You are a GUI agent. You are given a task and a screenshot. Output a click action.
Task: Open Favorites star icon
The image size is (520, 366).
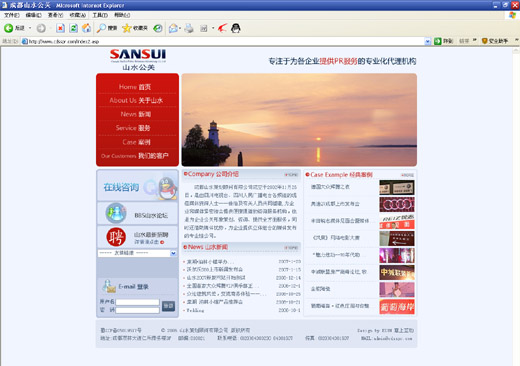127,28
